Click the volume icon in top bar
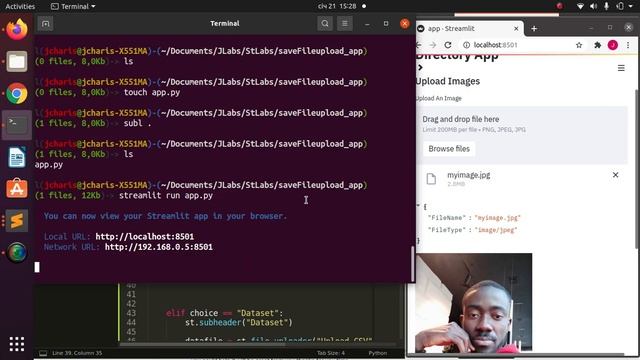This screenshot has height=360, width=640. click(593, 6)
